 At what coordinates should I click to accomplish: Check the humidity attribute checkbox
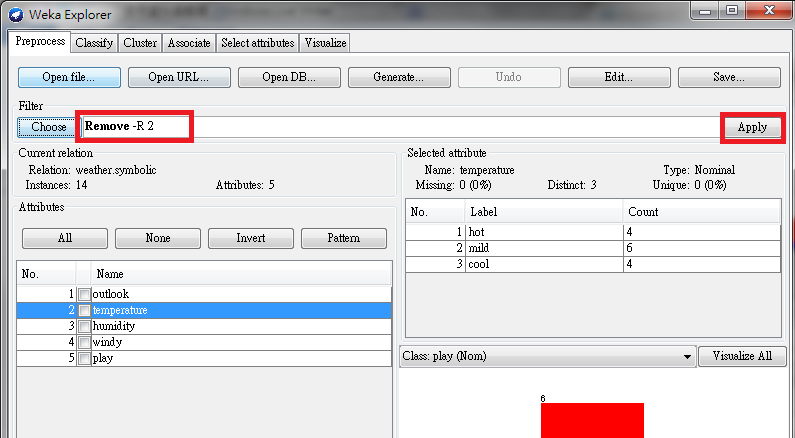(85, 326)
